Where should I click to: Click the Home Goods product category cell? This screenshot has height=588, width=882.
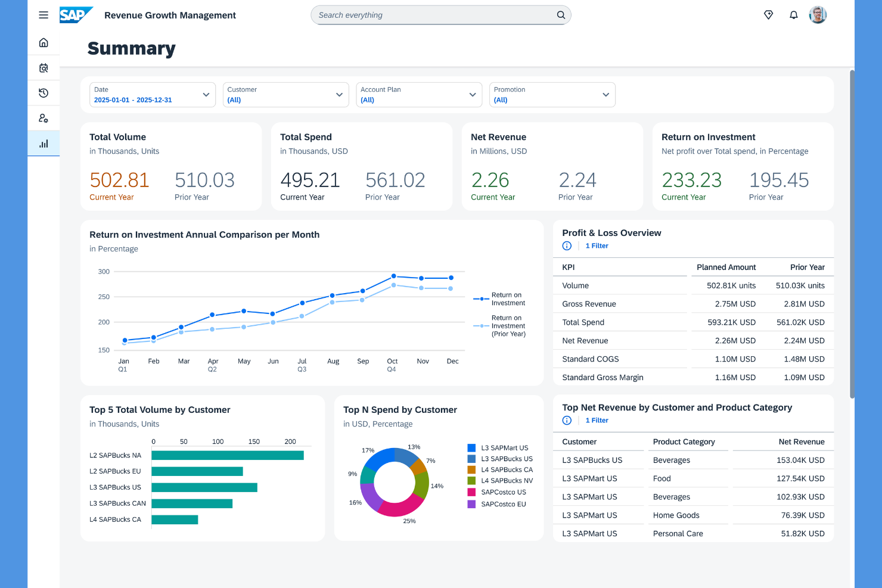(676, 515)
